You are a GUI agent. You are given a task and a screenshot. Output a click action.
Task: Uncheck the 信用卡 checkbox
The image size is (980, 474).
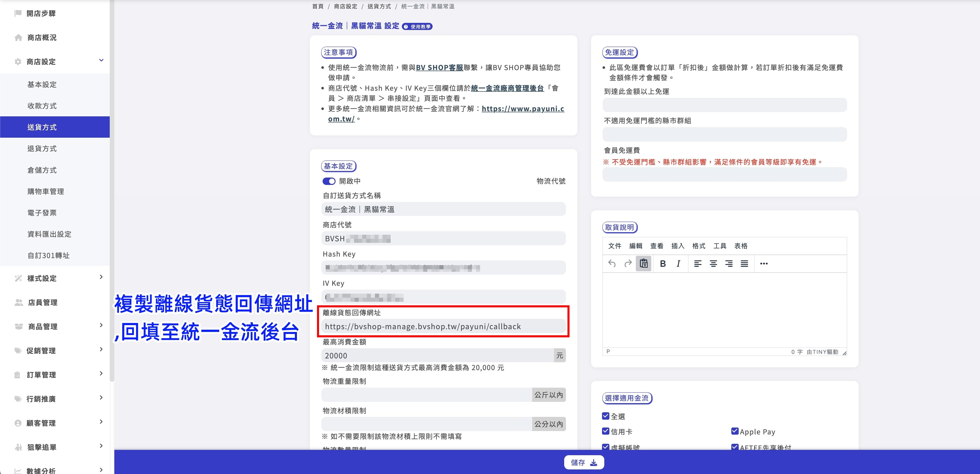click(x=606, y=431)
